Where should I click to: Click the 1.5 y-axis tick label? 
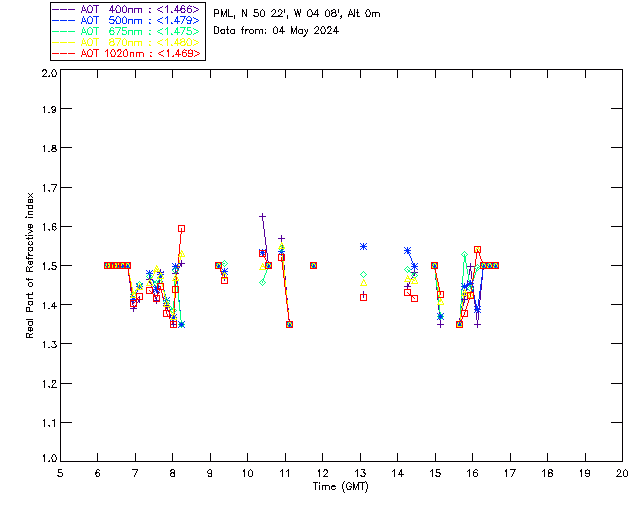coord(49,266)
